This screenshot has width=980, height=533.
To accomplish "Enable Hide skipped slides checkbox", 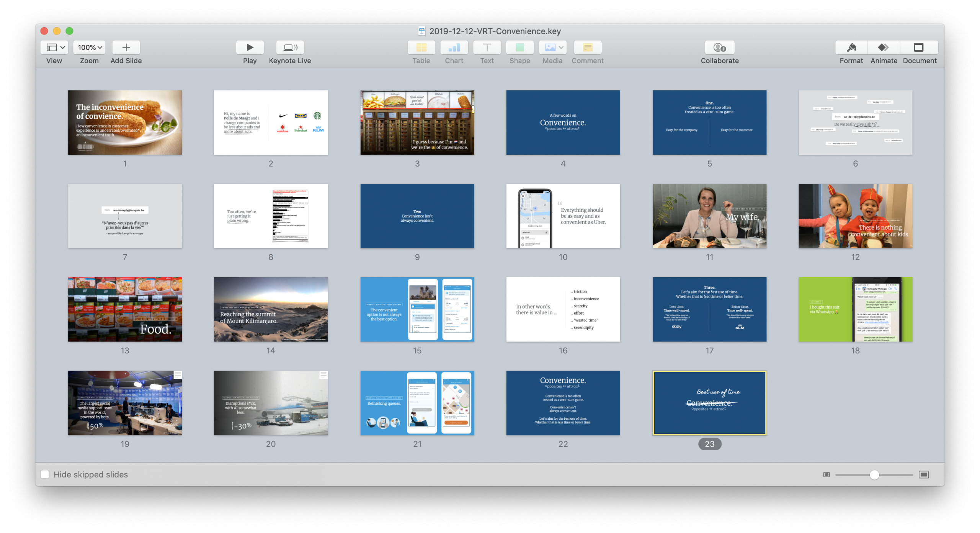I will 45,474.
